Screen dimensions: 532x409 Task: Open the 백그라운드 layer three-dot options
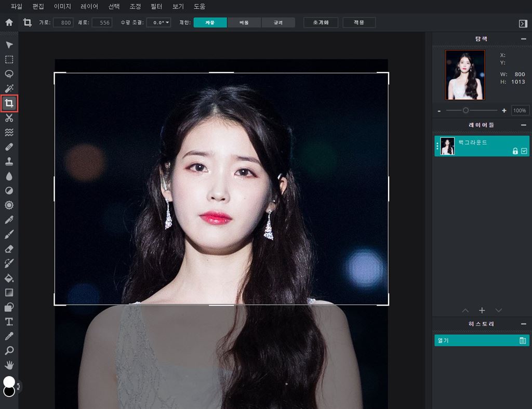click(x=437, y=146)
